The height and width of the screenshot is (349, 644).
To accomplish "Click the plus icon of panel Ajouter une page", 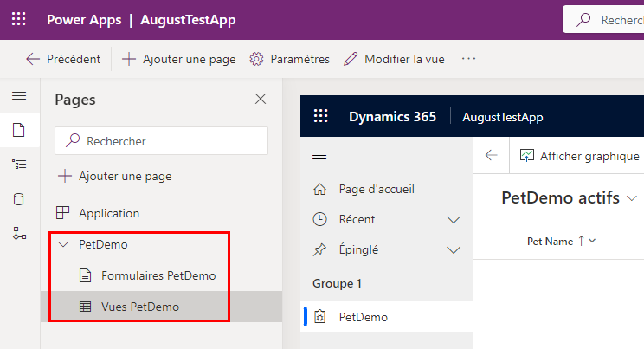I will click(x=64, y=177).
